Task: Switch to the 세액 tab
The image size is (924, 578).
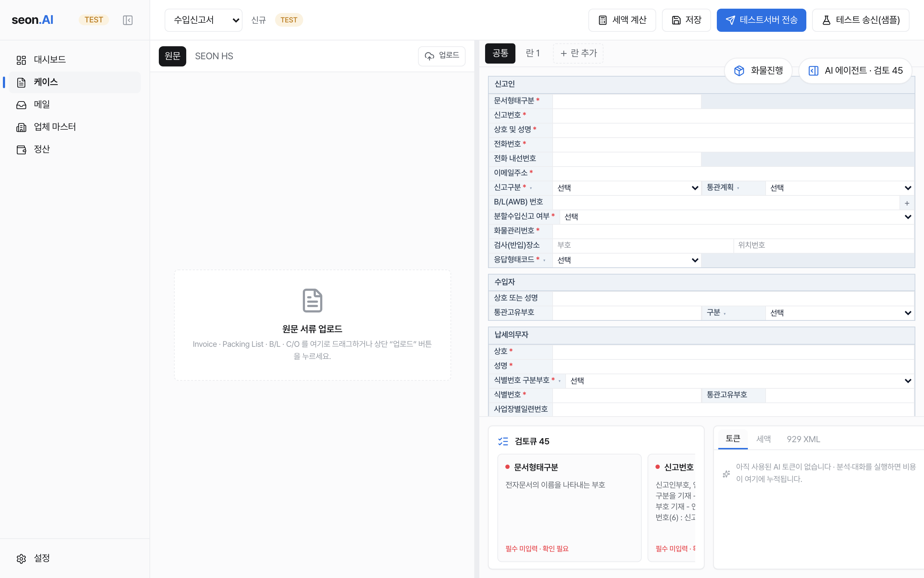Action: 764,439
